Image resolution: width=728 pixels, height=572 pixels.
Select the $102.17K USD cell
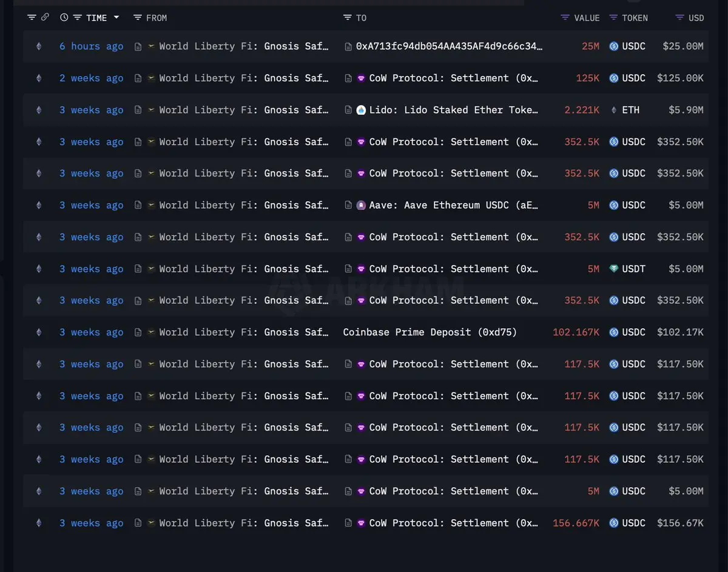pyautogui.click(x=680, y=332)
